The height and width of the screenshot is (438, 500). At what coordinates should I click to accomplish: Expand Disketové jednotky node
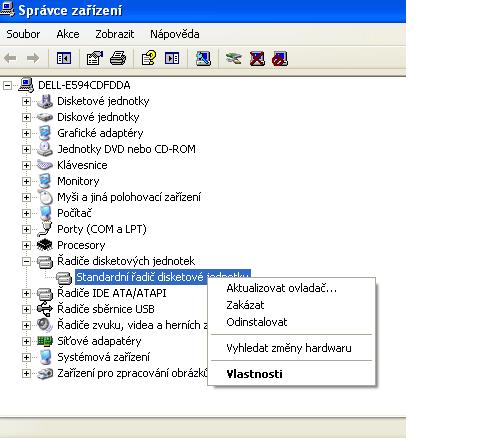pyautogui.click(x=26, y=101)
